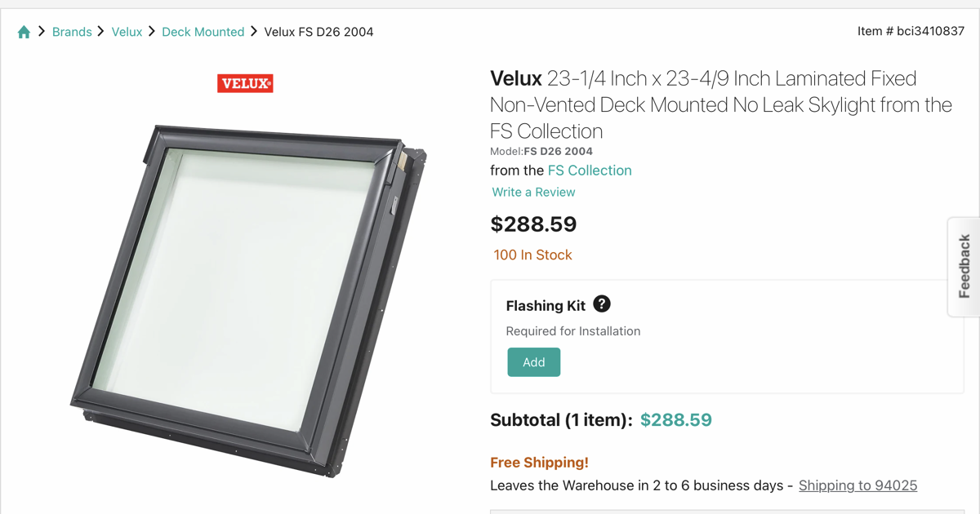Screen dimensions: 980x514
Task: Click the chevron following the Velux breadcrumb
Action: [150, 31]
